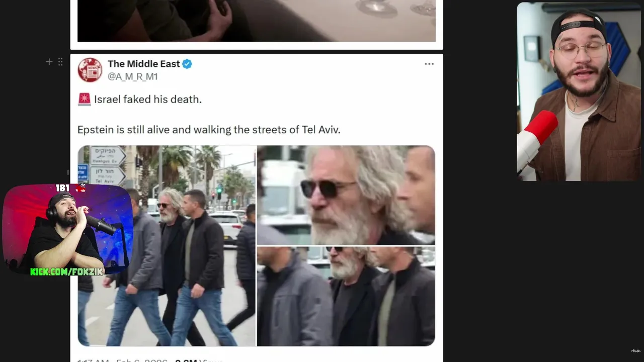Screen dimensions: 644x362
Task: Open the three-dot menu on the tweet
Action: click(x=429, y=64)
